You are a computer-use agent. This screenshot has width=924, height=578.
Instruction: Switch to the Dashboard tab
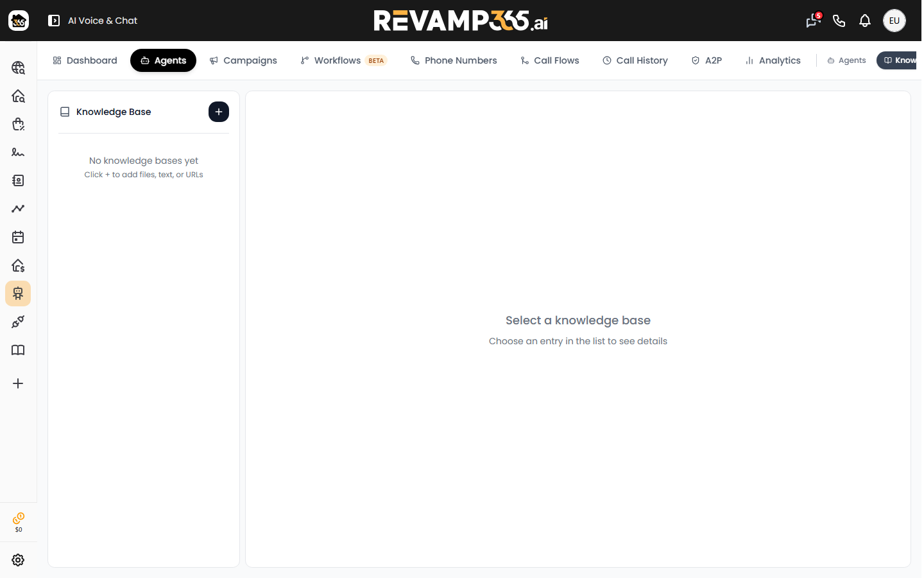pyautogui.click(x=85, y=60)
